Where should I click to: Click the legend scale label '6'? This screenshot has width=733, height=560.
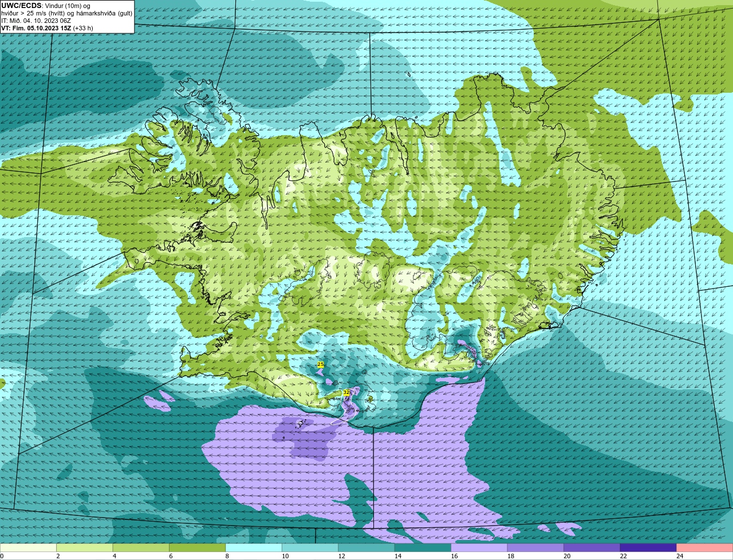(171, 556)
